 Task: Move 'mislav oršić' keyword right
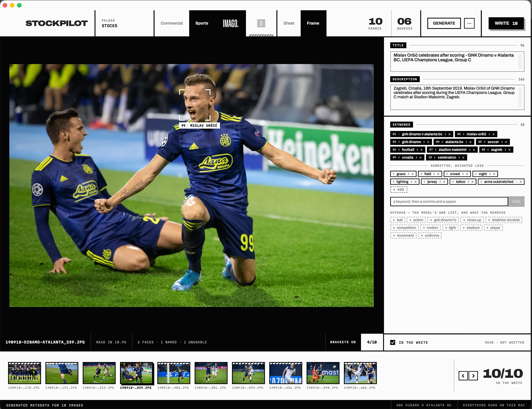(489, 134)
